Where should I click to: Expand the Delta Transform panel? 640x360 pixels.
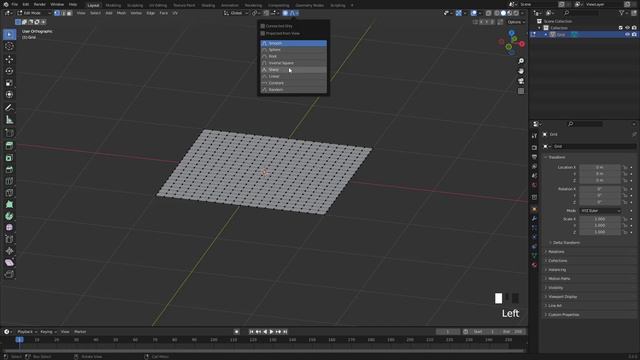click(x=566, y=242)
